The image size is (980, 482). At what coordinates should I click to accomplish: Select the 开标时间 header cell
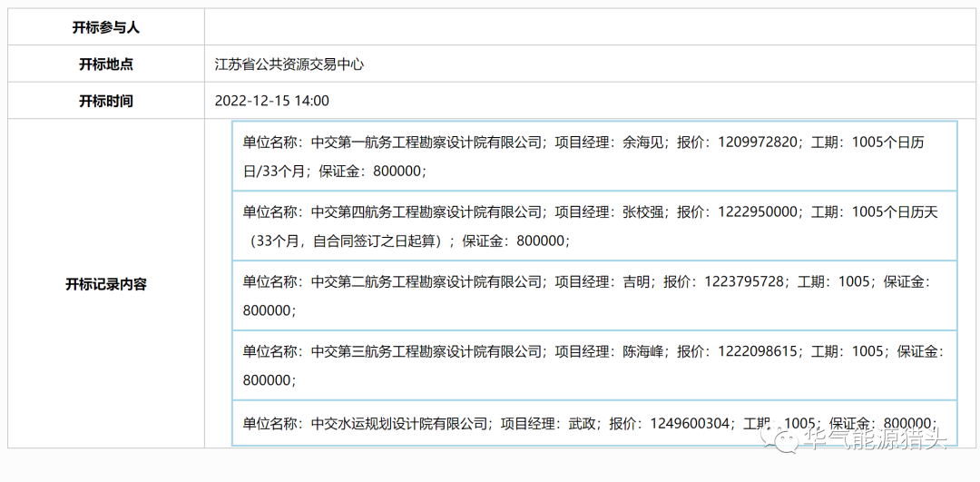(105, 101)
